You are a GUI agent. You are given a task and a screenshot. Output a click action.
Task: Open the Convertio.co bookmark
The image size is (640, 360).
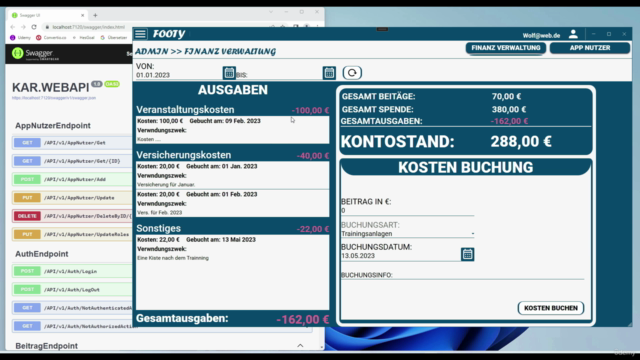click(51, 38)
